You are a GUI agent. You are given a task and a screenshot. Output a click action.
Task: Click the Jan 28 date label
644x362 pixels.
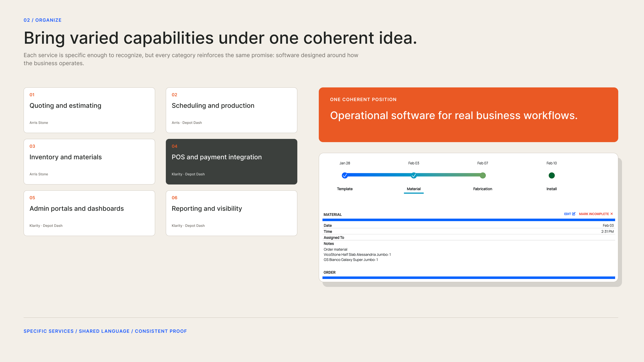click(x=345, y=163)
